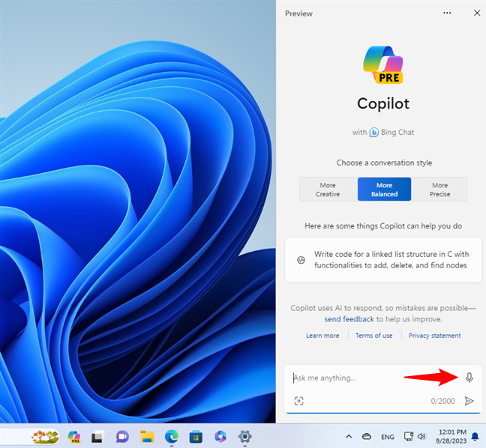Viewport: 486px width, 448px height.
Task: Open the three-dots menu in Copilot panel
Action: (x=447, y=13)
